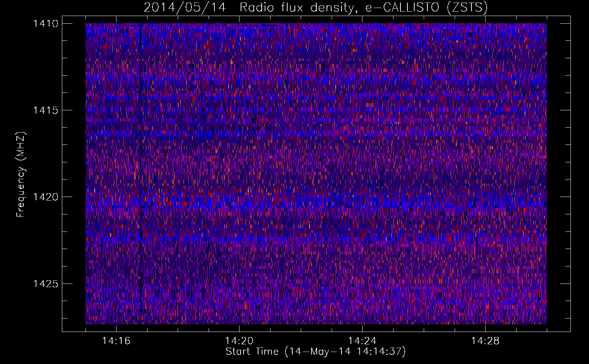Click the plot title '2014/05/14 Radio flux density, e-CALLISTO (ZSTS)'
This screenshot has width=589, height=364.
tap(316, 7)
